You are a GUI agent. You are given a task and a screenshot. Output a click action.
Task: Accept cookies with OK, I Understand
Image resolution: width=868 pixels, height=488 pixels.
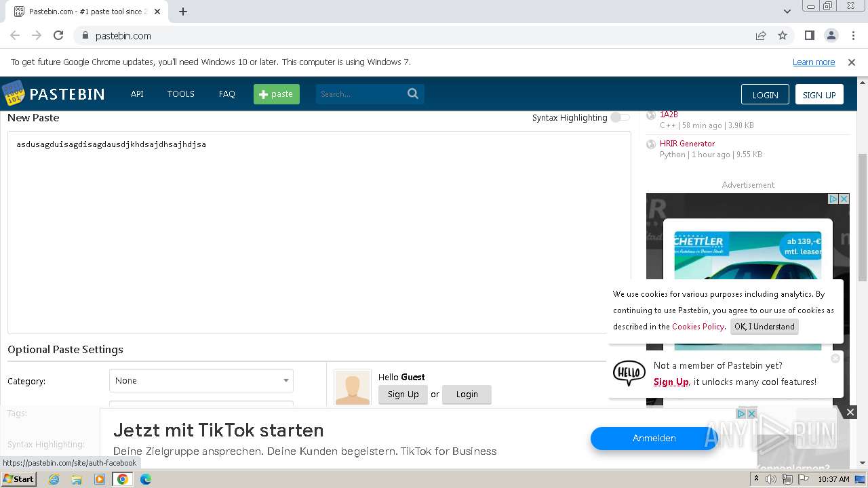(x=764, y=326)
